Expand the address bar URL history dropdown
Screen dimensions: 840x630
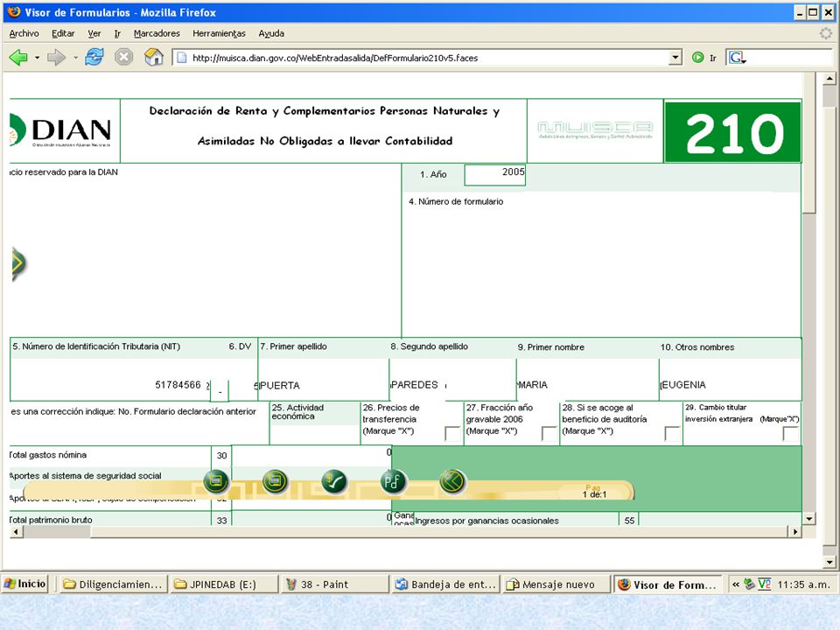[675, 58]
